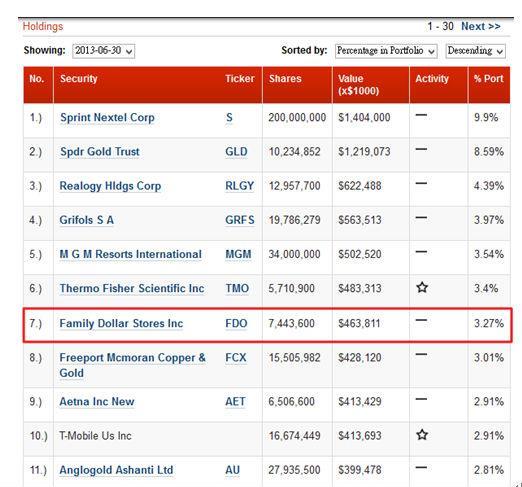
Task: Open the 2013-06-30 date dropdown
Action: (104, 51)
